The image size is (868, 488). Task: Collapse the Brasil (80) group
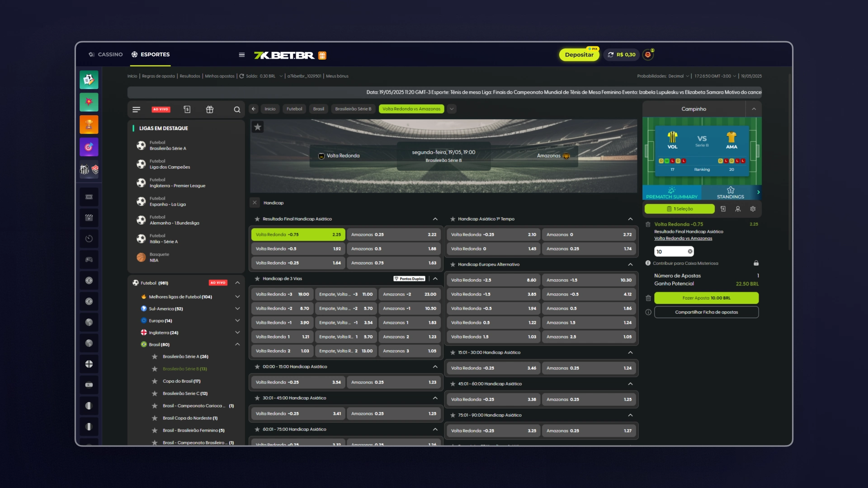237,344
